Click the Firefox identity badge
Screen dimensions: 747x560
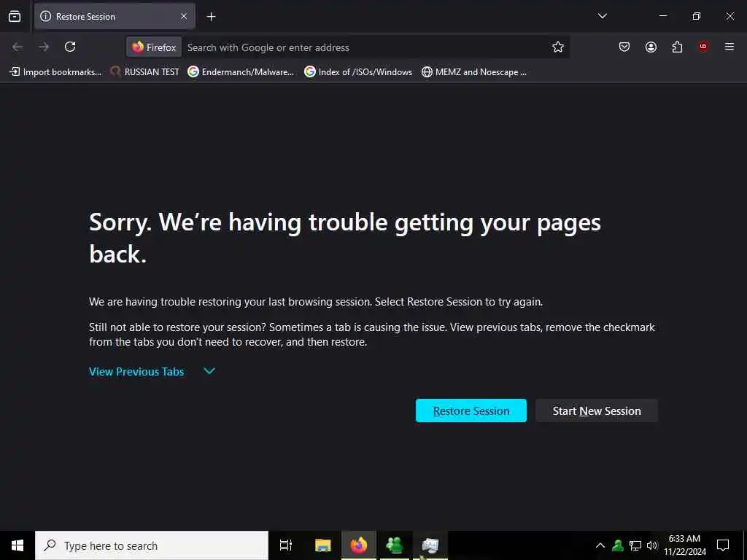tap(154, 47)
